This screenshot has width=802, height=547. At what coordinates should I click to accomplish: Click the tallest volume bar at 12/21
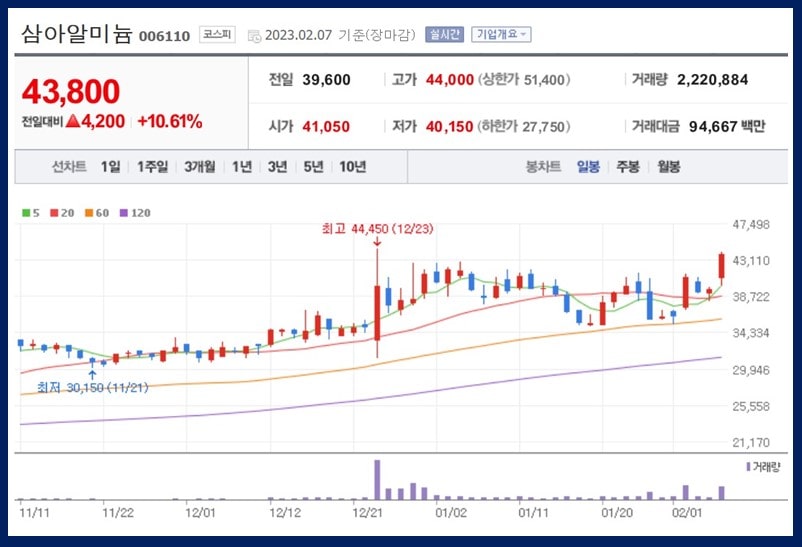[x=377, y=479]
